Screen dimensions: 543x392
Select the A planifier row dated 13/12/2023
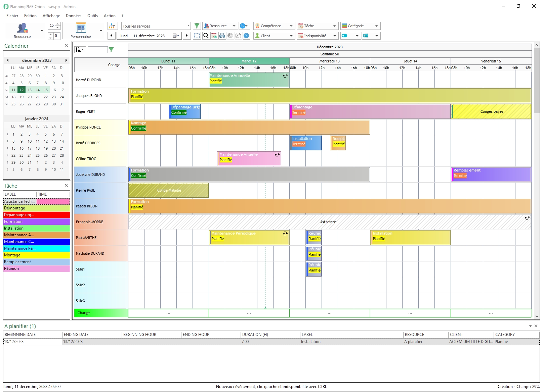click(x=271, y=342)
